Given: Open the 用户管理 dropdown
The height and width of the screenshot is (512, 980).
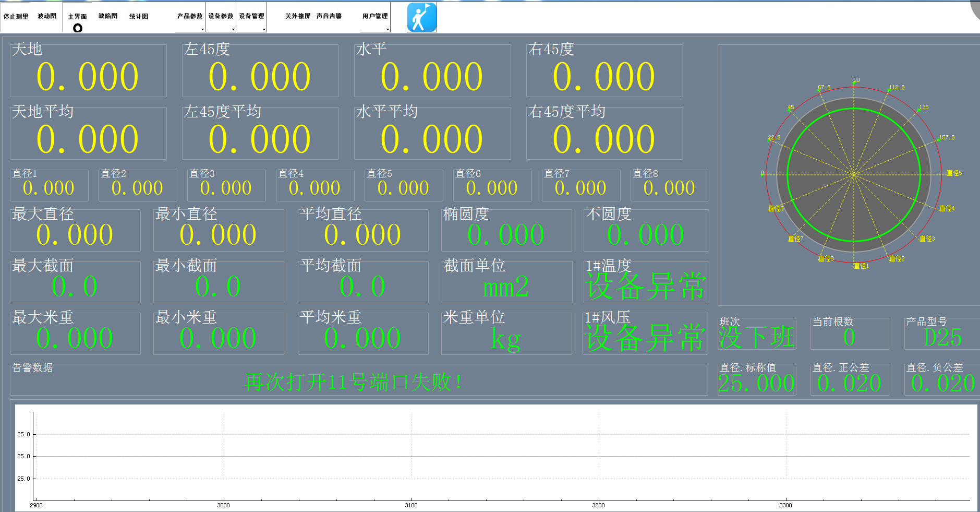Looking at the screenshot, I should [375, 17].
